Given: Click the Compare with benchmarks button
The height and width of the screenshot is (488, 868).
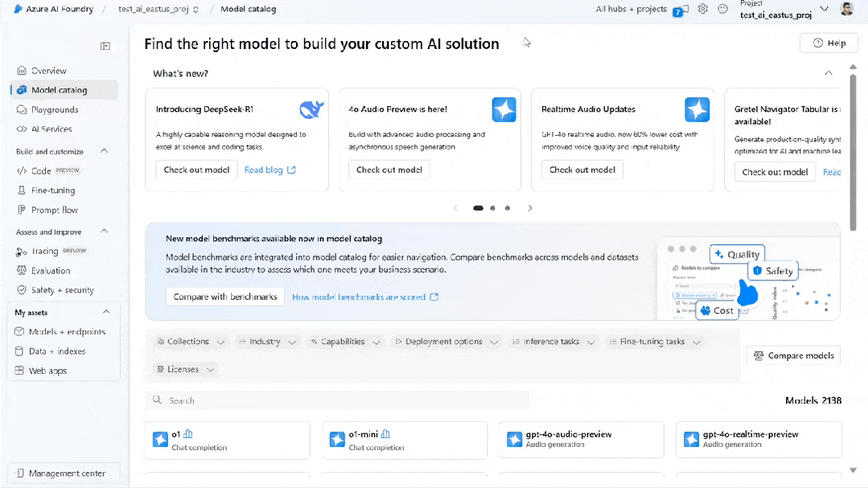Looking at the screenshot, I should point(225,297).
